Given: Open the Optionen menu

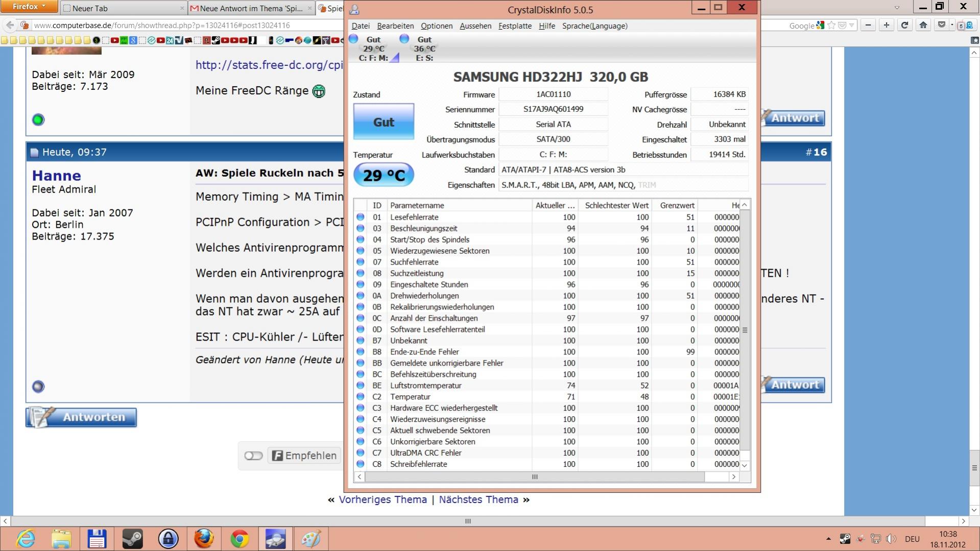Looking at the screenshot, I should 437,26.
